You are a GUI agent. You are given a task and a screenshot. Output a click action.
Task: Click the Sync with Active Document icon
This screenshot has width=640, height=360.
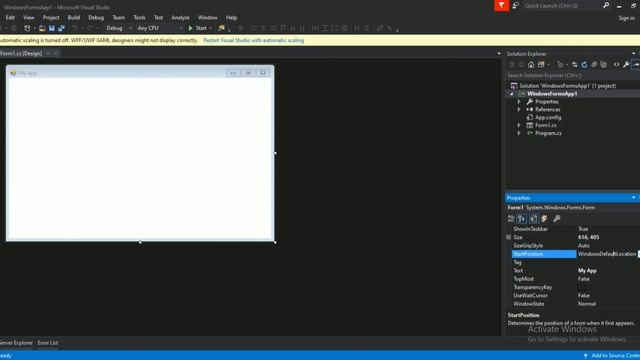[574, 64]
